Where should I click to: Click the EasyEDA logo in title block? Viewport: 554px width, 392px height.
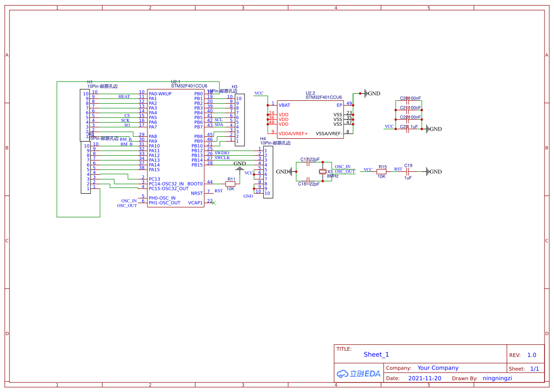tap(358, 374)
